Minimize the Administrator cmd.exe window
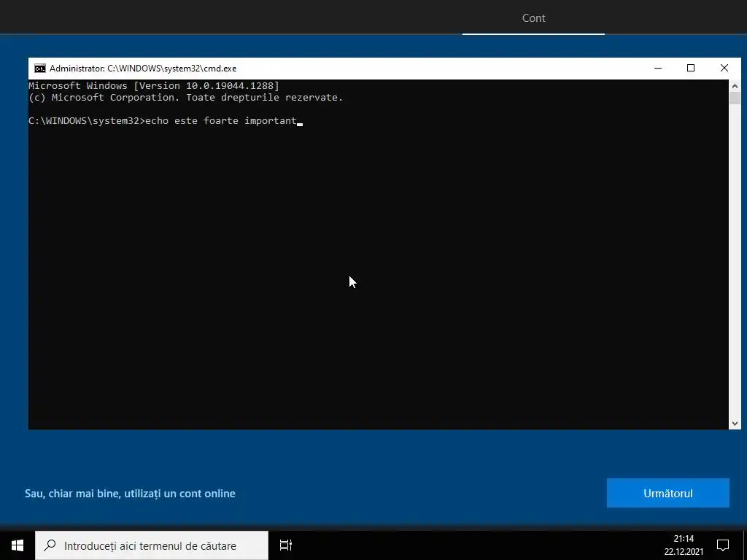 tap(658, 69)
